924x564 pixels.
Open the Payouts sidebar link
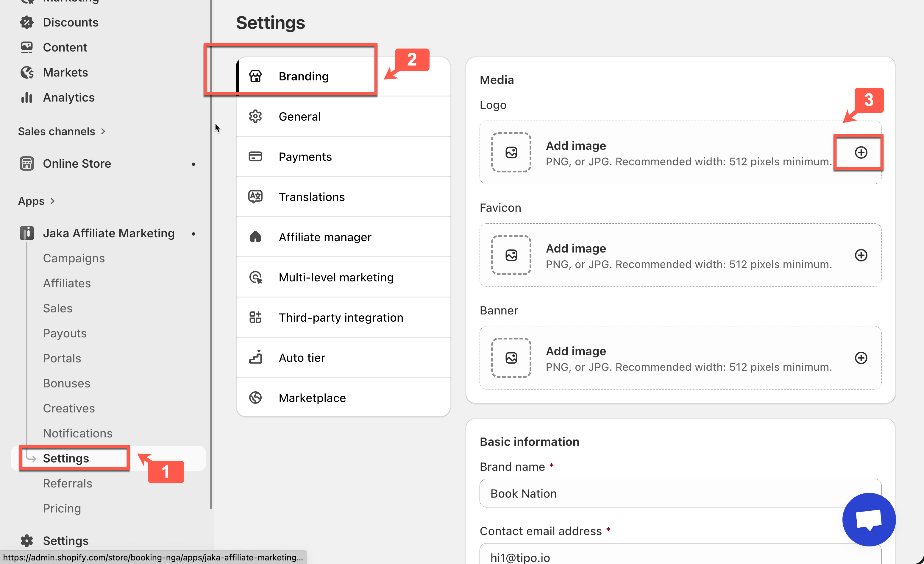point(65,333)
